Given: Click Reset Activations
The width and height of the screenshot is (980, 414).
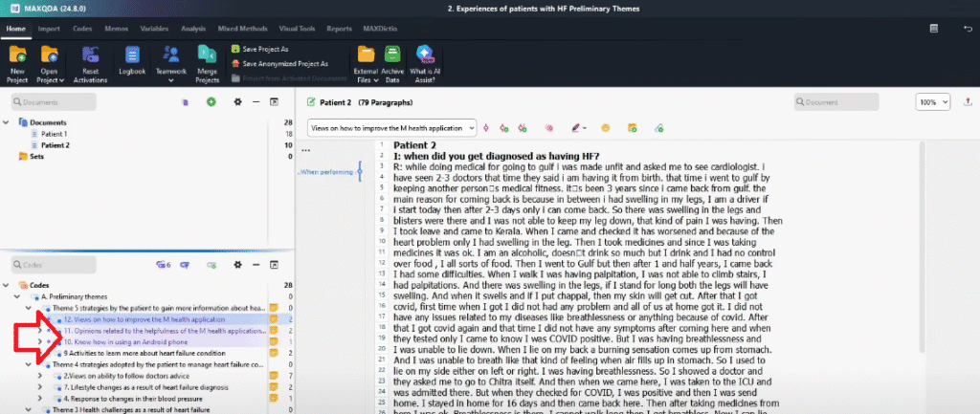Looking at the screenshot, I should click(90, 64).
